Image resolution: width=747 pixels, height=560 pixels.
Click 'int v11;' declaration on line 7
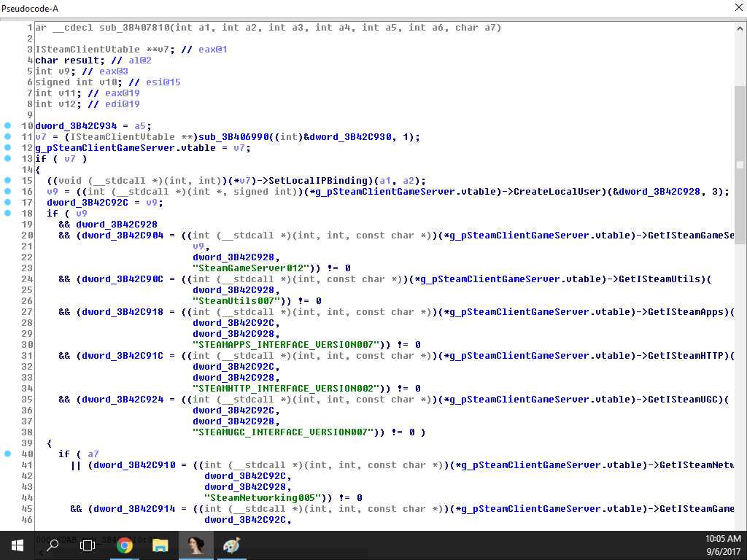point(58,93)
